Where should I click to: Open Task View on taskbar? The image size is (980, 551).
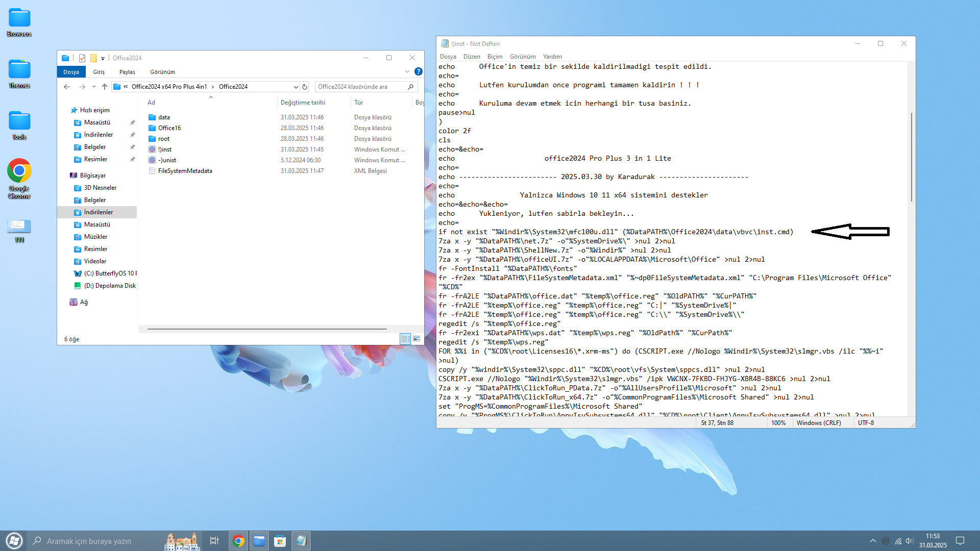coord(214,541)
